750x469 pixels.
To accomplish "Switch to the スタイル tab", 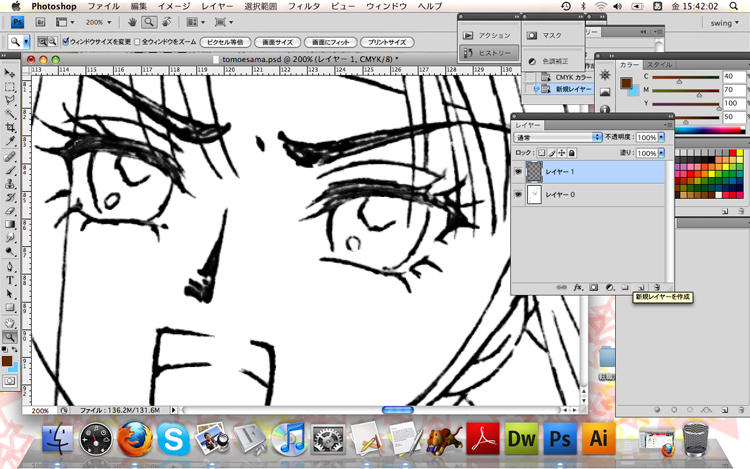I will (x=660, y=65).
